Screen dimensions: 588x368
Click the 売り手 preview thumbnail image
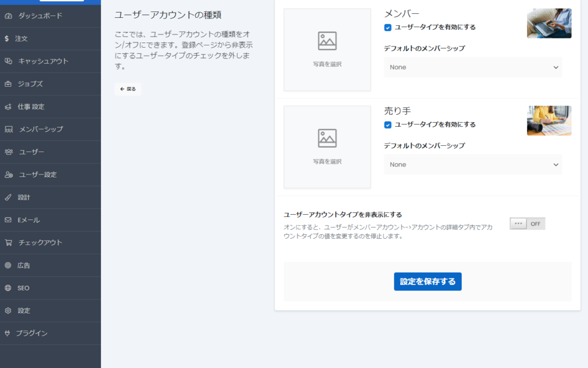pyautogui.click(x=549, y=121)
